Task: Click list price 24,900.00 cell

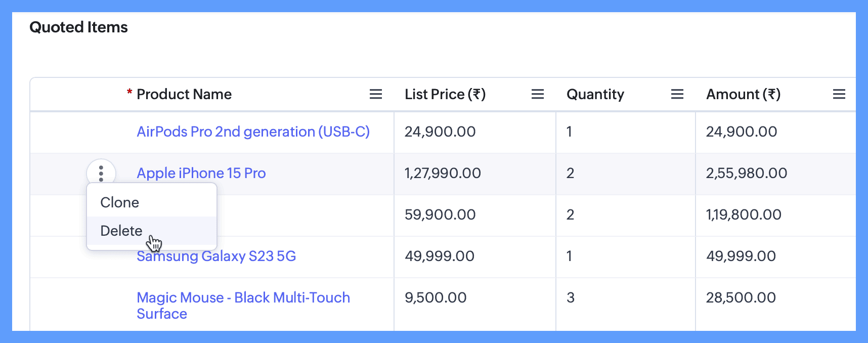Action: coord(440,132)
